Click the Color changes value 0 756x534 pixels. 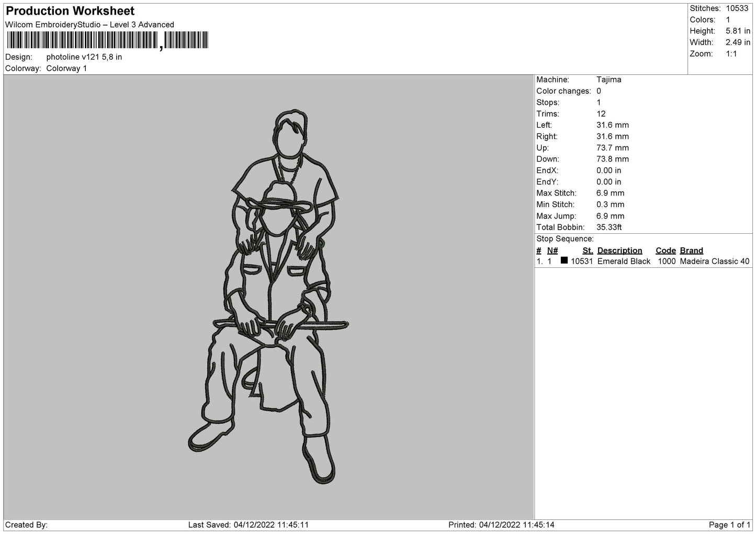tap(599, 91)
